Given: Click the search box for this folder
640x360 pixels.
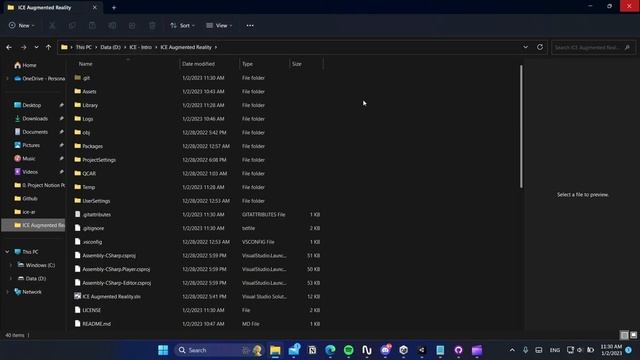Looking at the screenshot, I should click(x=593, y=47).
